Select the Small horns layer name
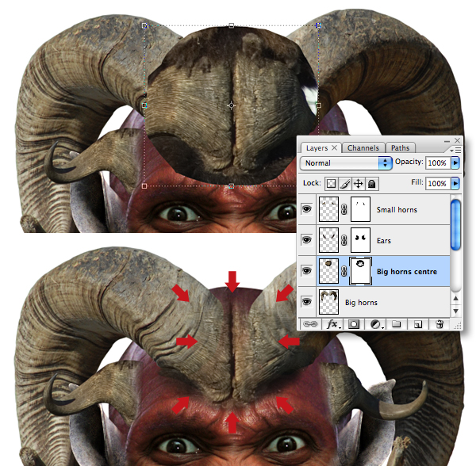 pyautogui.click(x=397, y=210)
